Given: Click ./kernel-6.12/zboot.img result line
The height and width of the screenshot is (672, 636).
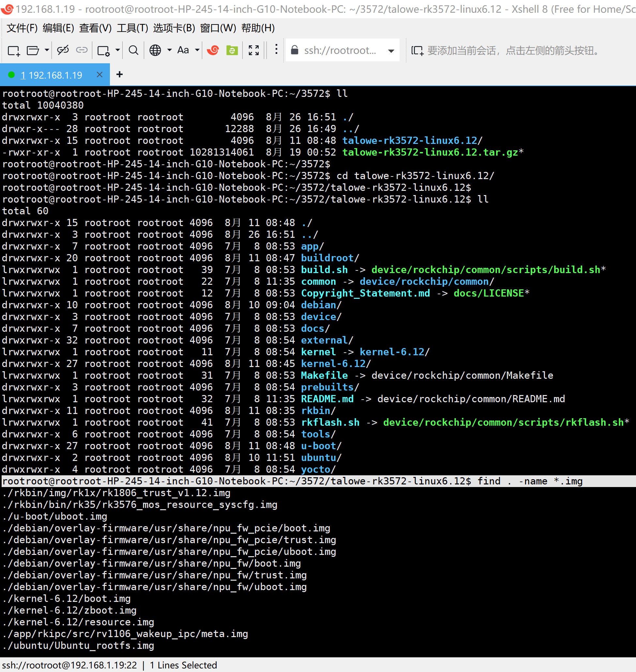Looking at the screenshot, I should 69,611.
